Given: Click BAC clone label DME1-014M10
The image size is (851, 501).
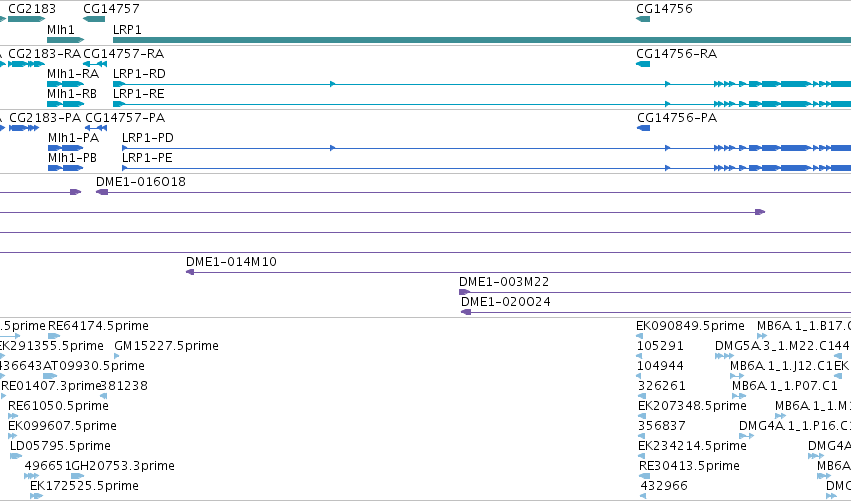Looking at the screenshot, I should click(x=231, y=262).
